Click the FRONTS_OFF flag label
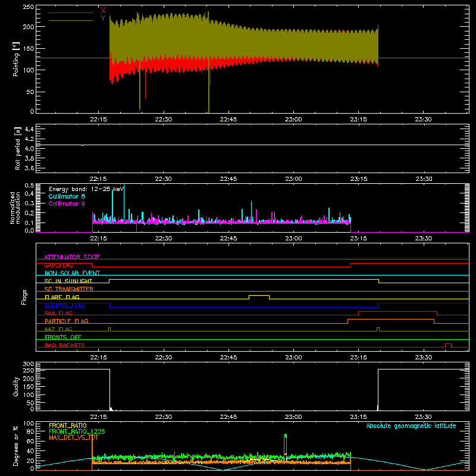This screenshot has width=476, height=476. click(63, 337)
